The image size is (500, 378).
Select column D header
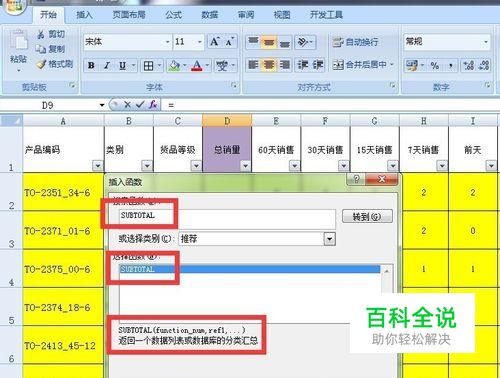pyautogui.click(x=227, y=121)
